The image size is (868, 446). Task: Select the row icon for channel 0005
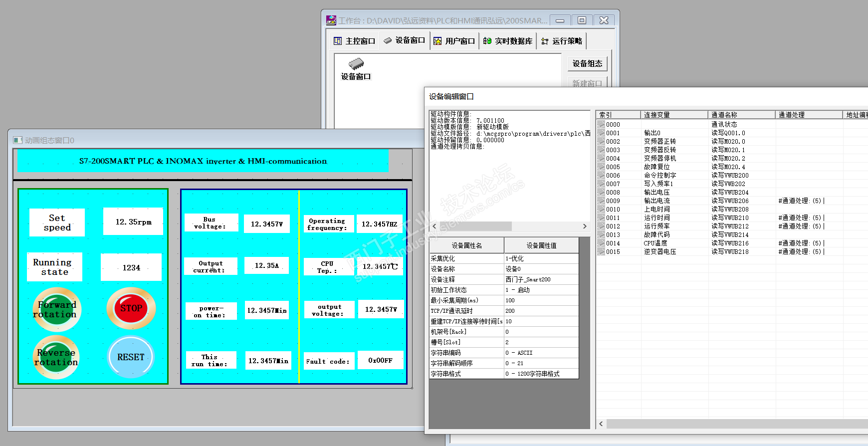pyautogui.click(x=601, y=167)
